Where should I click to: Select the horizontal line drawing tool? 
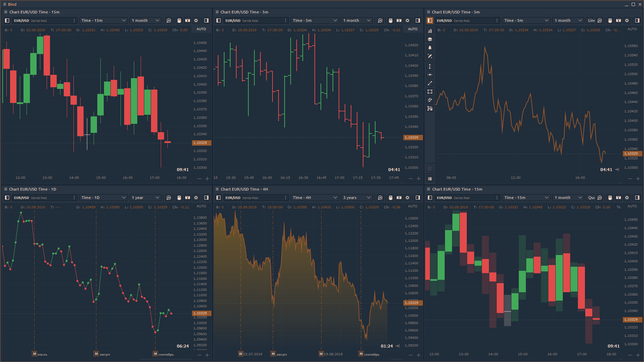coord(430,75)
